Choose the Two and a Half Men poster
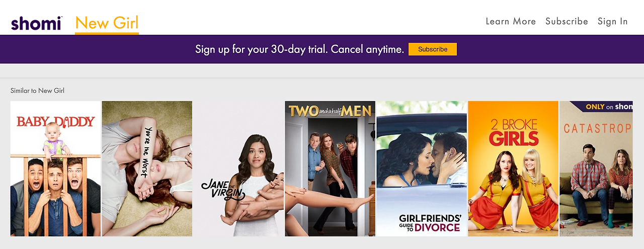The height and width of the screenshot is (249, 644). [x=330, y=168]
